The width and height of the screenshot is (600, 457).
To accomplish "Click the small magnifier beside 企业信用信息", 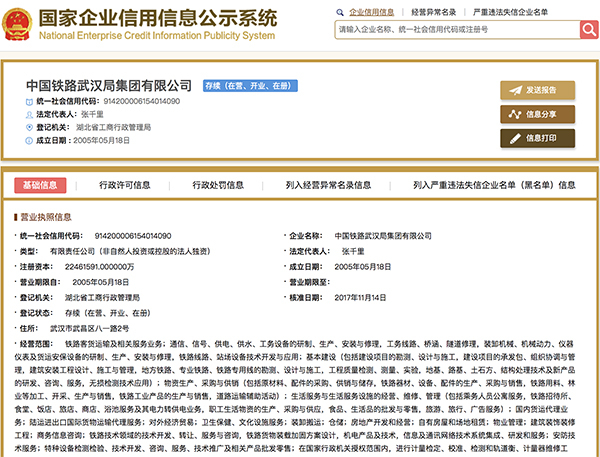I will pos(342,11).
